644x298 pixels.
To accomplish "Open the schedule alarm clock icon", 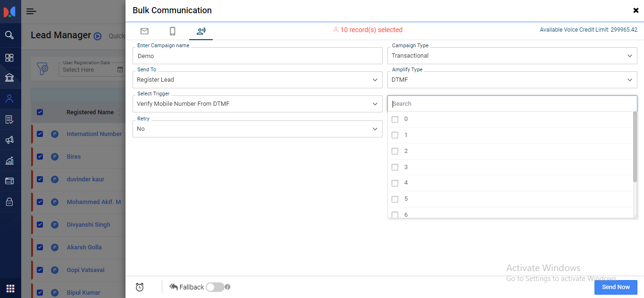I will click(x=140, y=287).
